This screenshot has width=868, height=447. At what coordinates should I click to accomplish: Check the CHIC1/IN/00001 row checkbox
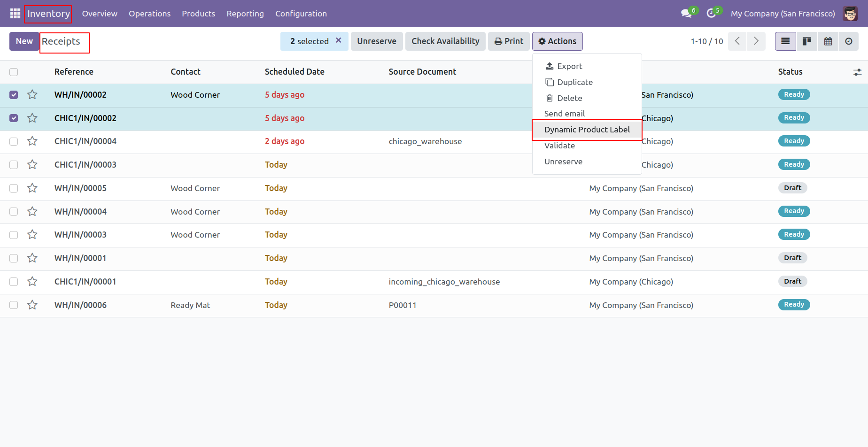14,282
